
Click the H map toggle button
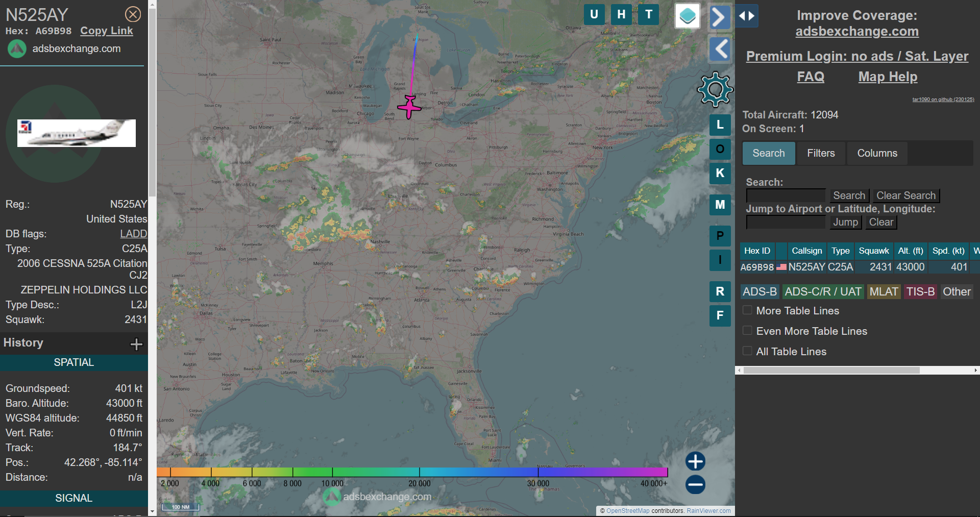[621, 14]
